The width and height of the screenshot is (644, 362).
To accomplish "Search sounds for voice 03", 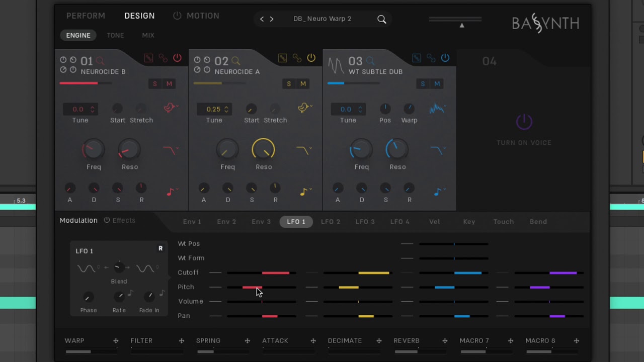I will click(370, 61).
